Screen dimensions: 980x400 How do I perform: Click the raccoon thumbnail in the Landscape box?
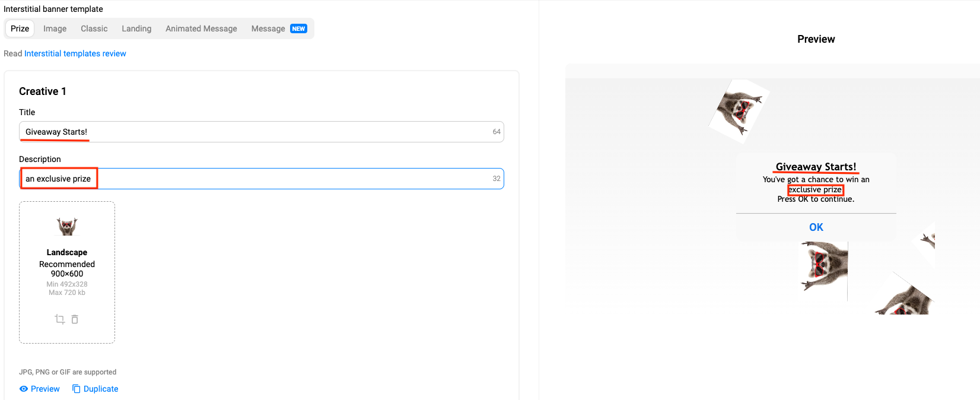coord(67,226)
